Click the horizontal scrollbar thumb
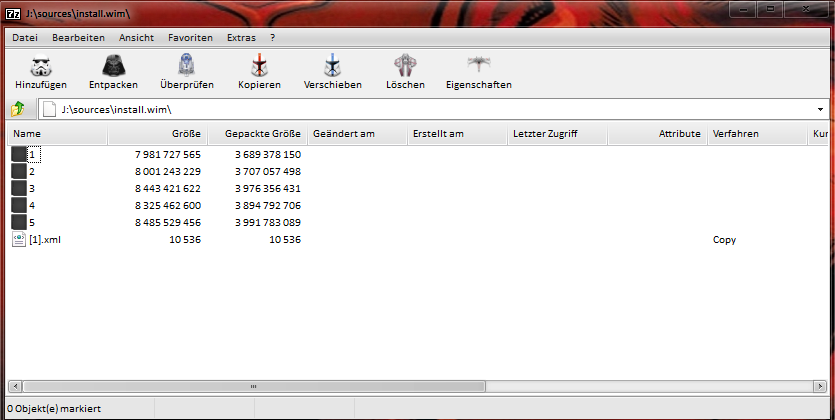This screenshot has width=835, height=420. coord(254,386)
